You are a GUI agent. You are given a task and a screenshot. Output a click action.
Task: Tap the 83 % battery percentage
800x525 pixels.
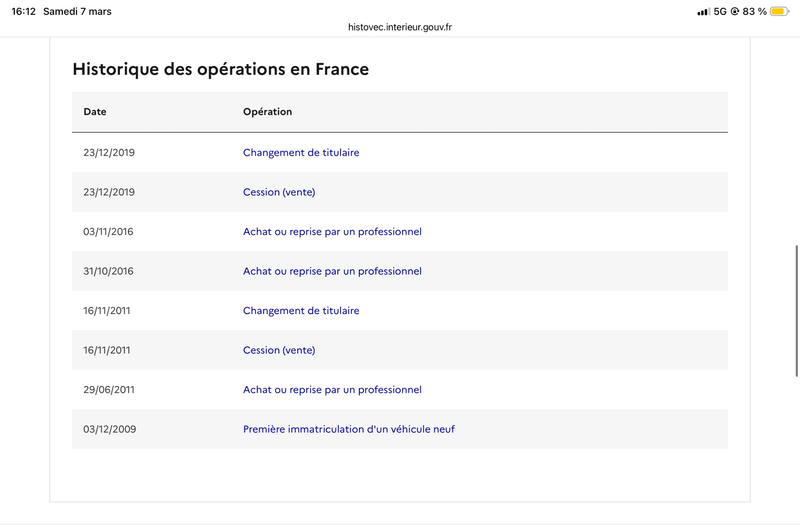tap(754, 11)
